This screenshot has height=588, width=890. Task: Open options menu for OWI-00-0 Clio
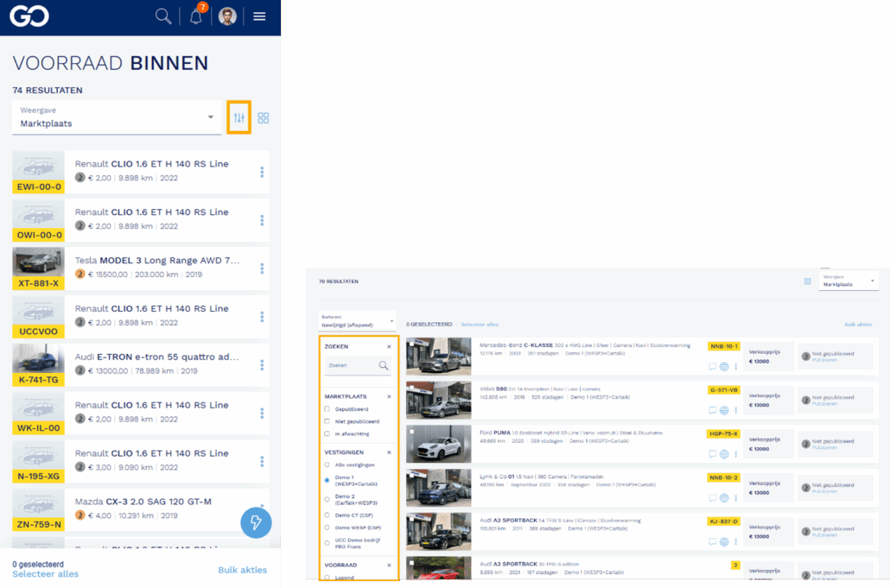[262, 220]
